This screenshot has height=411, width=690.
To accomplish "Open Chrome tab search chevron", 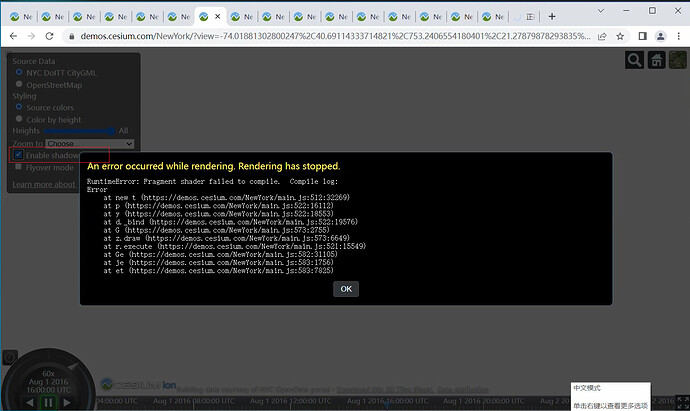I will coord(601,11).
